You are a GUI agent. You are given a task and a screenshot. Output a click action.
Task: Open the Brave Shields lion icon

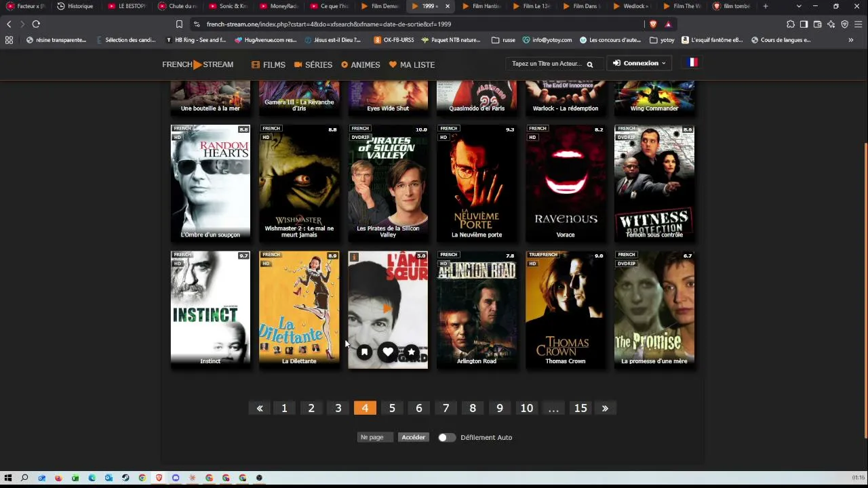[653, 24]
